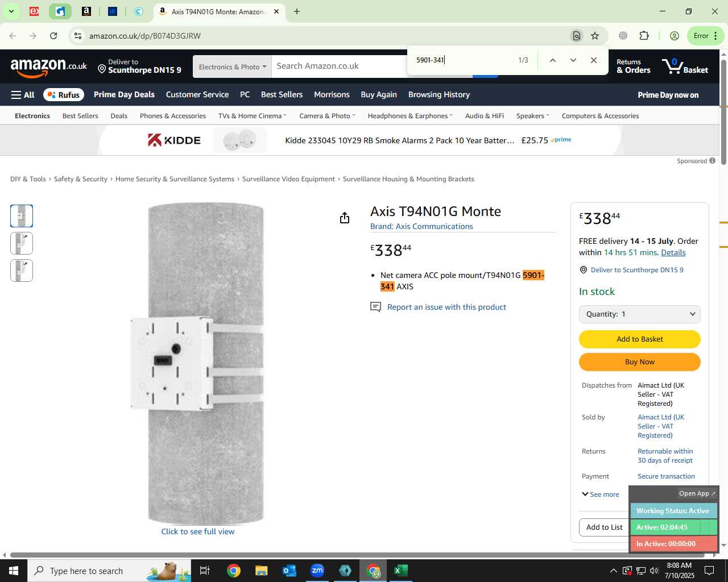This screenshot has height=582, width=728.
Task: Open Secure transaction link
Action: tap(666, 476)
